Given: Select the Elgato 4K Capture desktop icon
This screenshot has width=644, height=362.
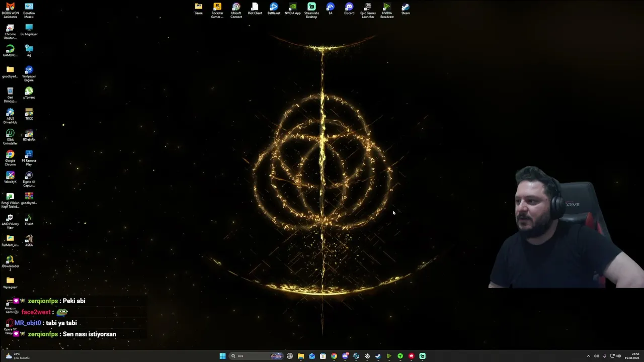Looking at the screenshot, I should pos(29,179).
